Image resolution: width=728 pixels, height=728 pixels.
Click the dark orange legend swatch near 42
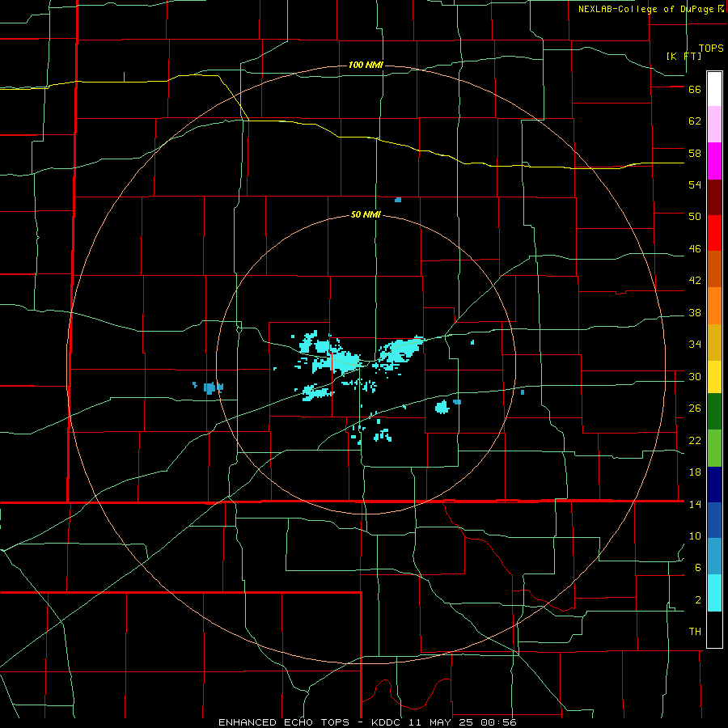pos(714,269)
